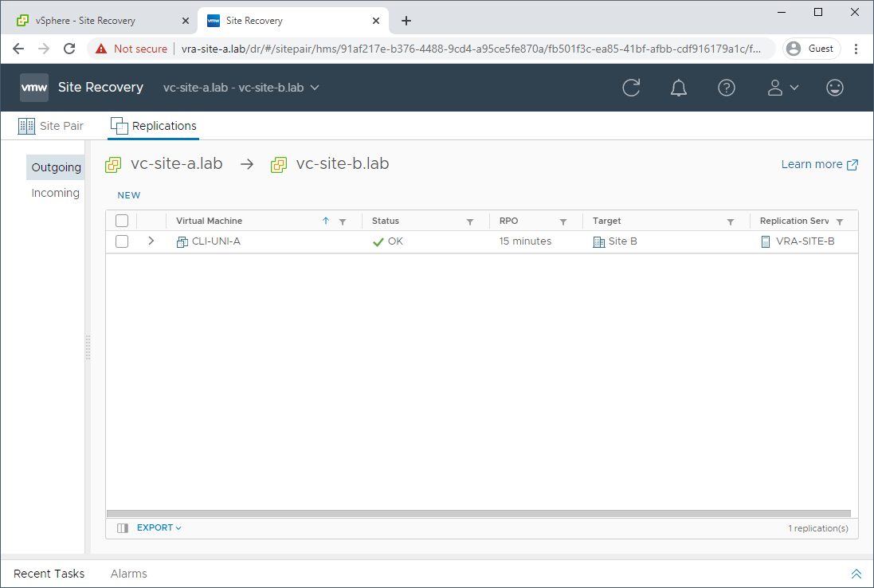Screen dimensions: 874x588
Task: Click the refresh icon in Site Recovery header
Action: pyautogui.click(x=631, y=88)
